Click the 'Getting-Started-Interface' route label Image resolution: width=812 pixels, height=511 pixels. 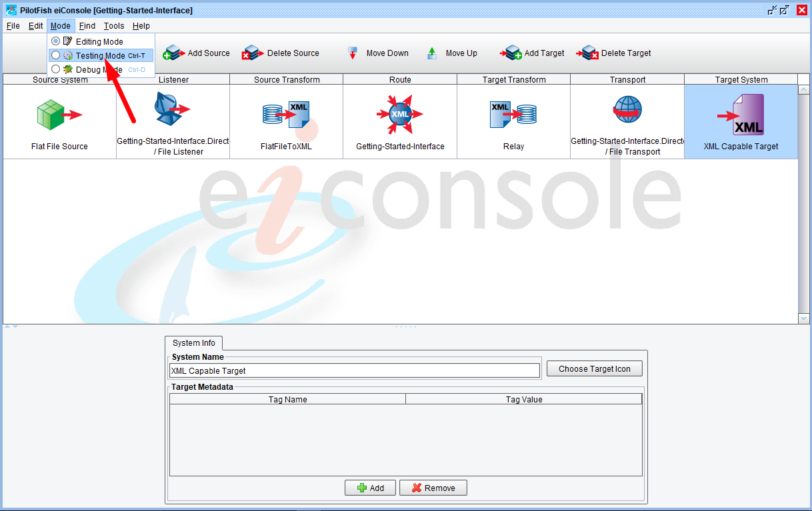(400, 147)
